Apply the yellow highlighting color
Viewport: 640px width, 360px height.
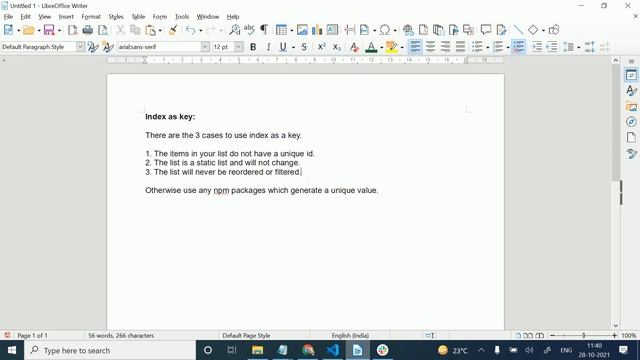pyautogui.click(x=391, y=47)
